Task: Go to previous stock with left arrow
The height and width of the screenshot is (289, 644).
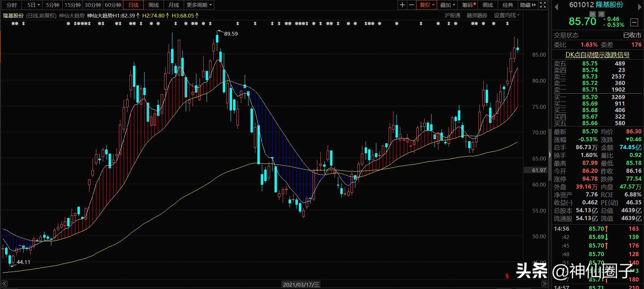Action: tap(556, 7)
